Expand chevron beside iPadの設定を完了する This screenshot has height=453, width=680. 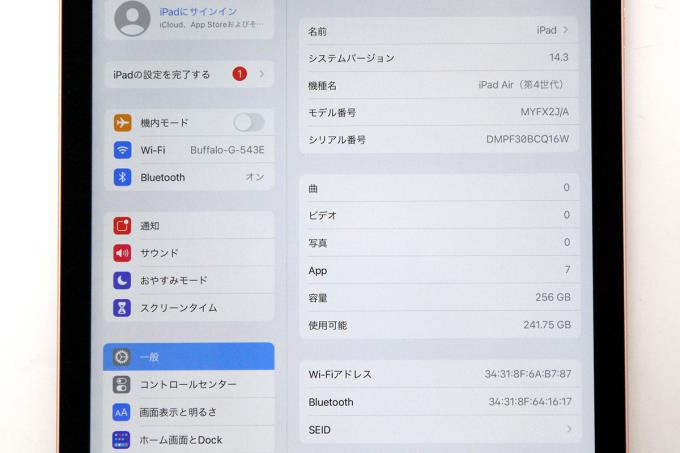262,74
